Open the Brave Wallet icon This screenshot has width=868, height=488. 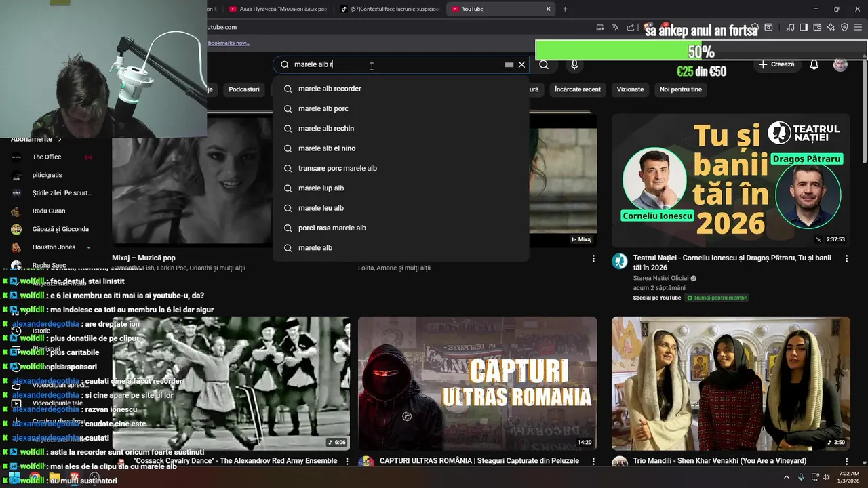click(x=817, y=27)
